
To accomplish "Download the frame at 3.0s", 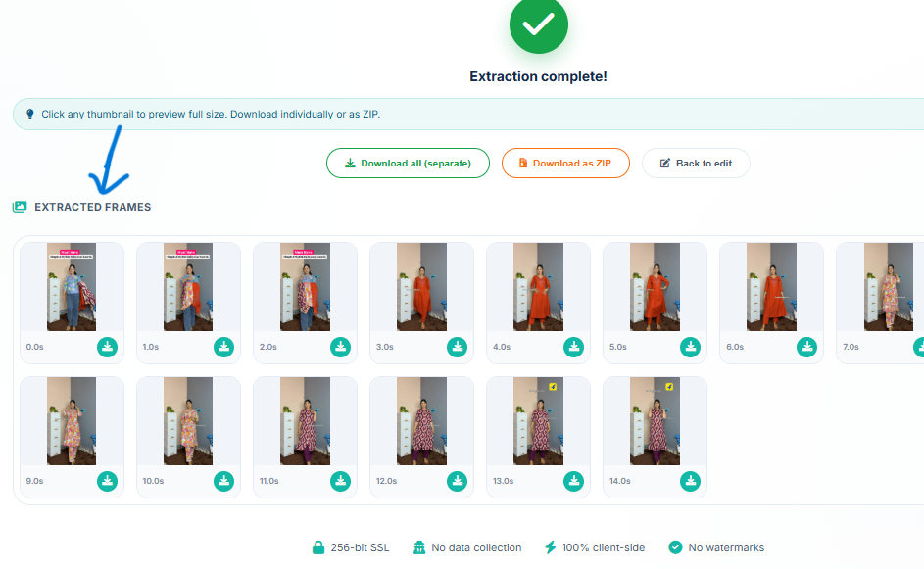I will point(457,347).
